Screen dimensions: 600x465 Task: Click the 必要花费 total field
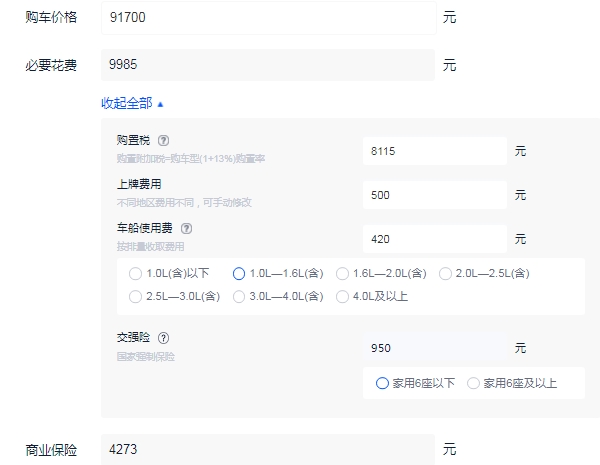(268, 65)
